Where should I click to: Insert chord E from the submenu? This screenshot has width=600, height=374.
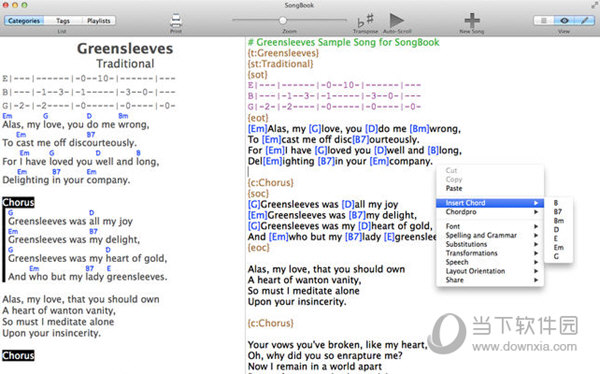(x=556, y=238)
